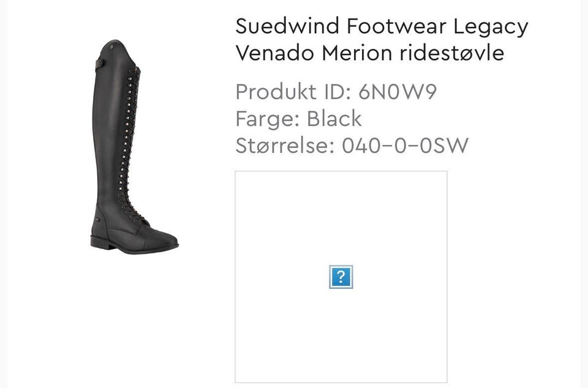Image resolution: width=588 pixels, height=388 pixels.
Task: Click the word ridestøvle in the title
Action: pos(452,53)
